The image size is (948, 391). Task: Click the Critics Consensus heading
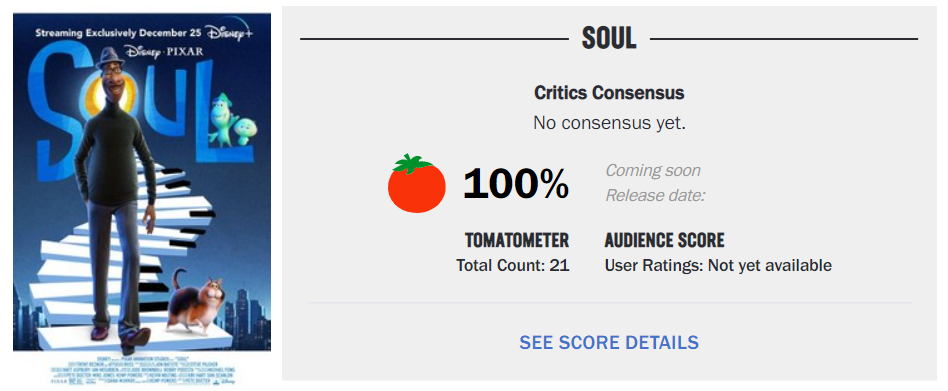(609, 93)
